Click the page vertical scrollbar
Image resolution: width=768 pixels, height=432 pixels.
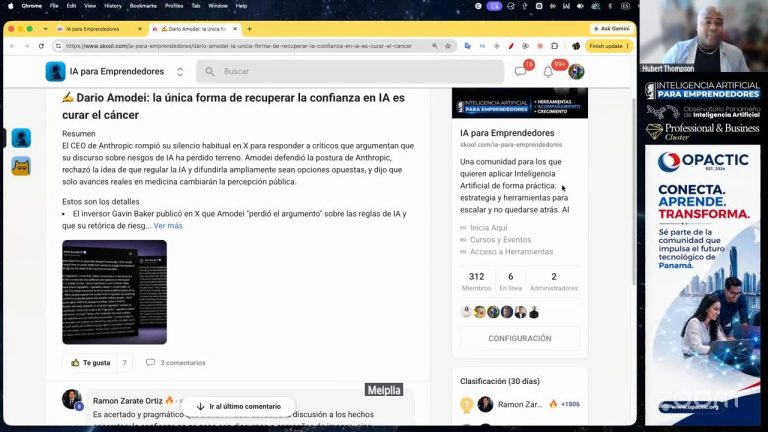[634, 191]
